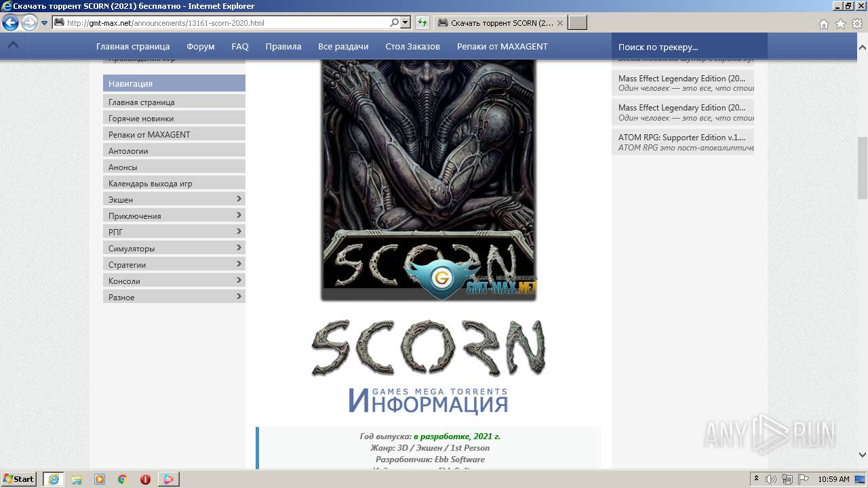Open 'Форум' in top menu
Screen dimensions: 868x488
pos(201,46)
